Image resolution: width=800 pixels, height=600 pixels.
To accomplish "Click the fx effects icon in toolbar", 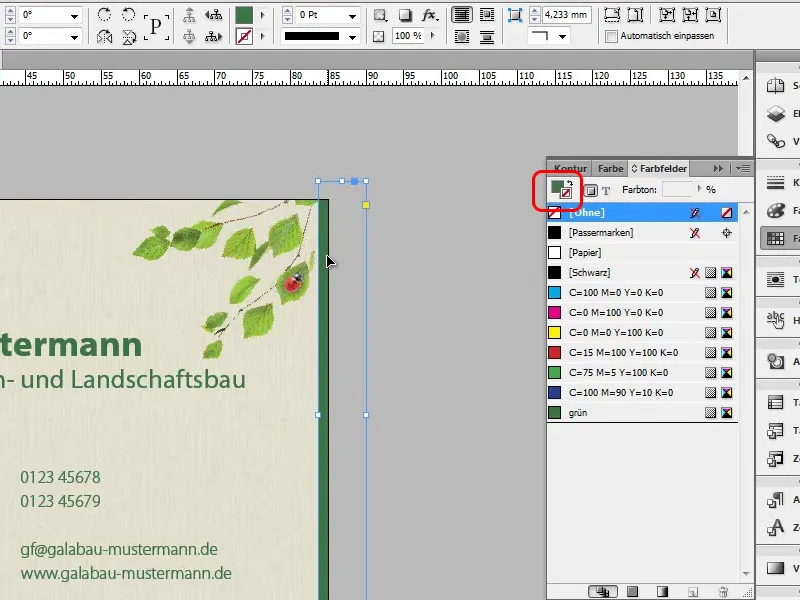I will (x=429, y=16).
